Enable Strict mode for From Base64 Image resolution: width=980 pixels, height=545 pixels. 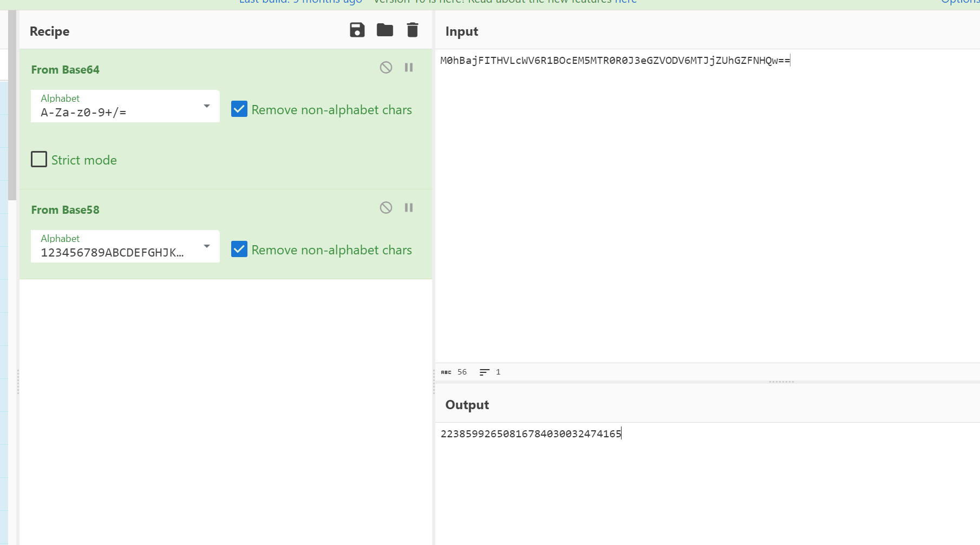[38, 159]
